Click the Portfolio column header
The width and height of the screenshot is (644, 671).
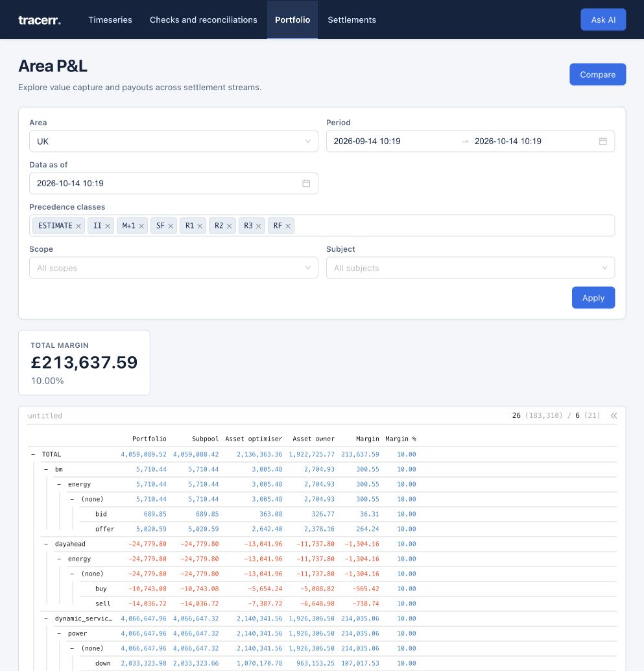click(x=149, y=439)
